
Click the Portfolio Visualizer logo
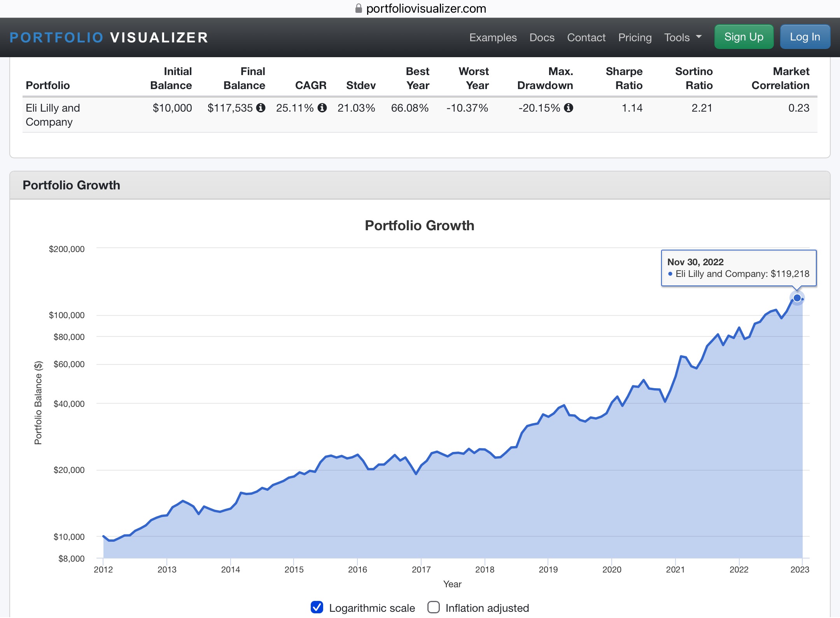point(109,37)
